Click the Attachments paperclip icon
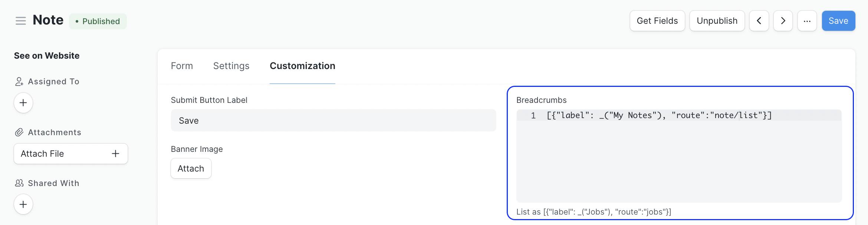 click(19, 132)
